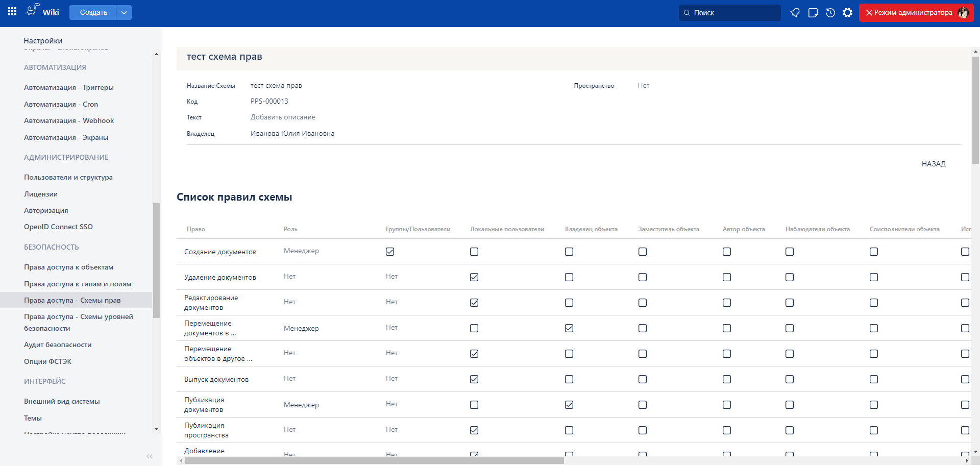Uncheck Группы/Пользователи for Создание документов
The height and width of the screenshot is (466, 980).
pos(390,252)
